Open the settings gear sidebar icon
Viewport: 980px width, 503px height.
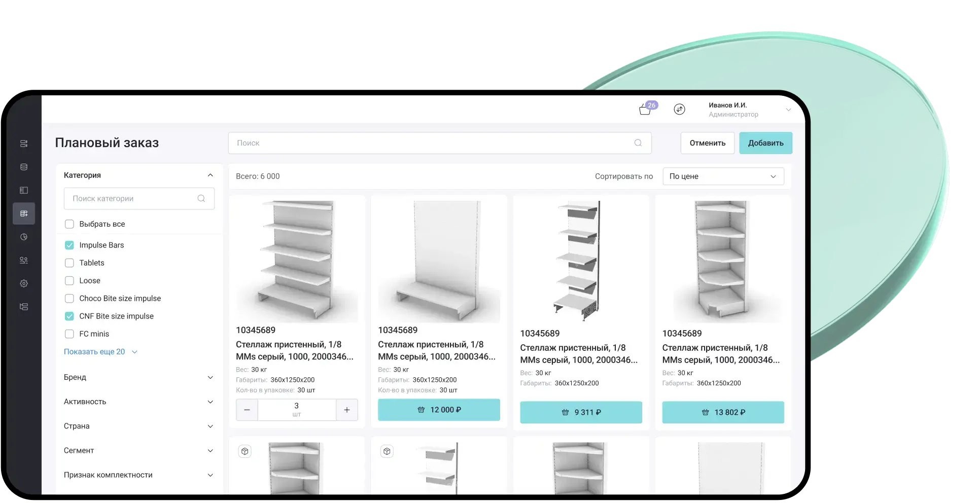click(24, 283)
